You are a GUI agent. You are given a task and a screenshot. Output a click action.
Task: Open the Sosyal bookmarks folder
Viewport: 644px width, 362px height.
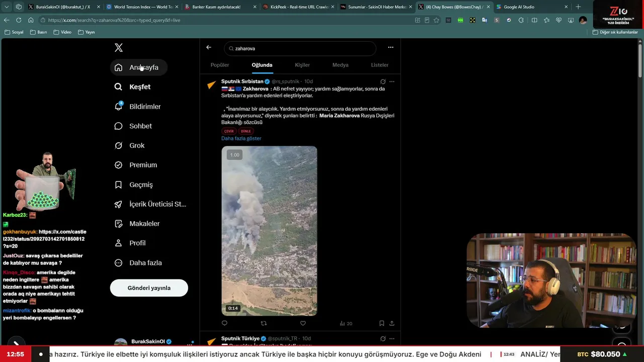[14, 32]
